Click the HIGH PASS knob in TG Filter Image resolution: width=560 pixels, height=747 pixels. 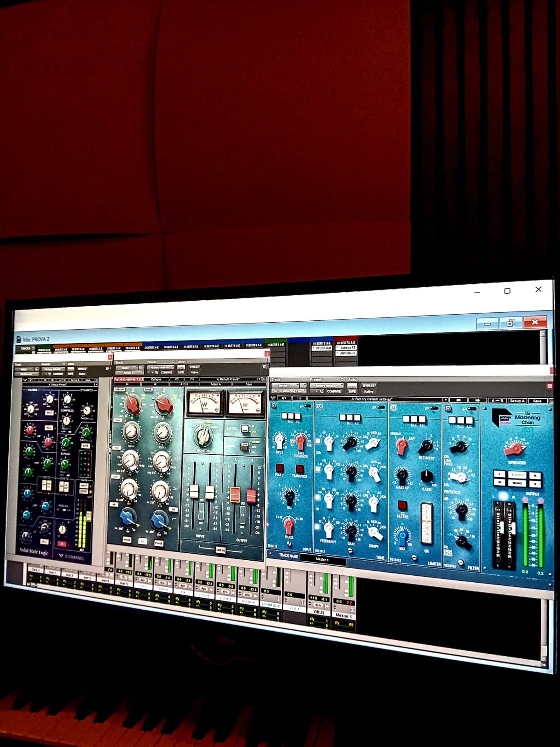click(462, 542)
